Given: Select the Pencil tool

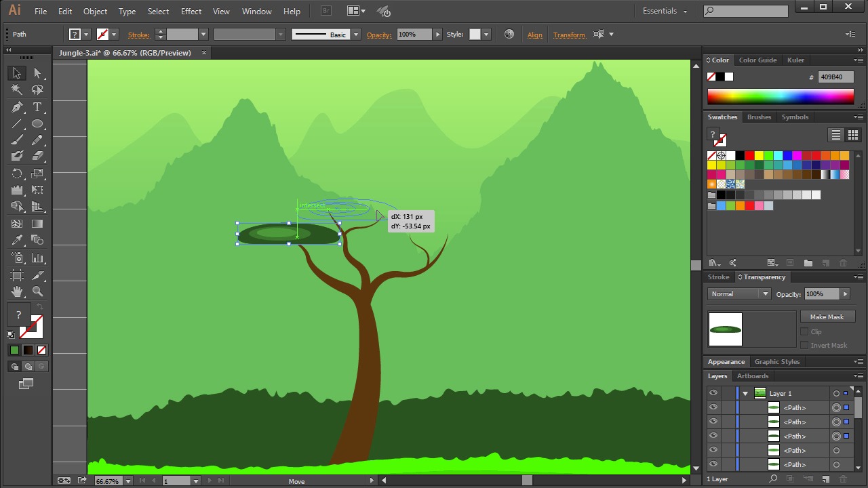Looking at the screenshot, I should (x=37, y=140).
